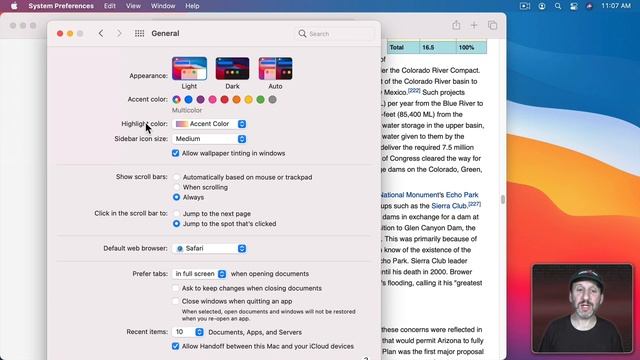
Task: Enable Close windows when quitting an app
Action: tap(176, 301)
